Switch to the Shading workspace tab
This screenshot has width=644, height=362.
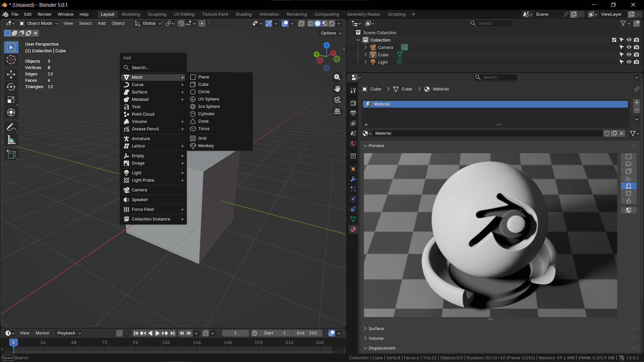pos(244,14)
